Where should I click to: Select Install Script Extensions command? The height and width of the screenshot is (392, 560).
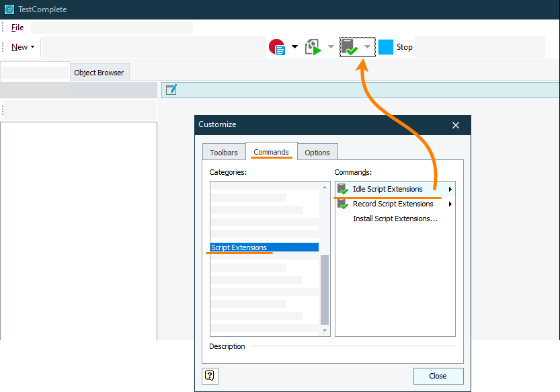[395, 219]
